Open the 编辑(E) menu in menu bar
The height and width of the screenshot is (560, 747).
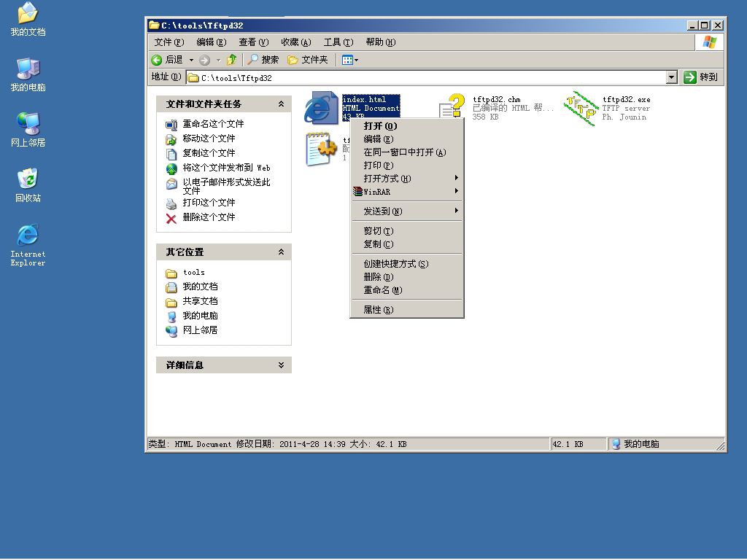click(x=211, y=42)
